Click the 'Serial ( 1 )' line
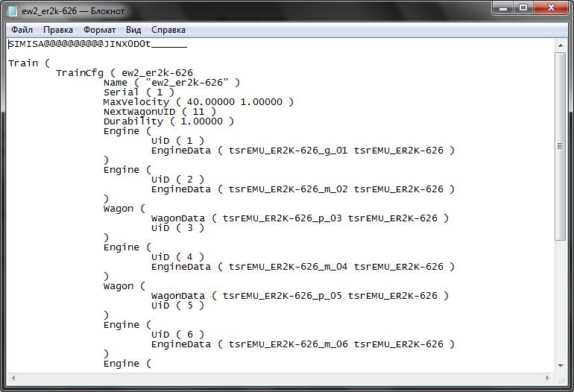Screen dimensions: 574x392 click(139, 92)
